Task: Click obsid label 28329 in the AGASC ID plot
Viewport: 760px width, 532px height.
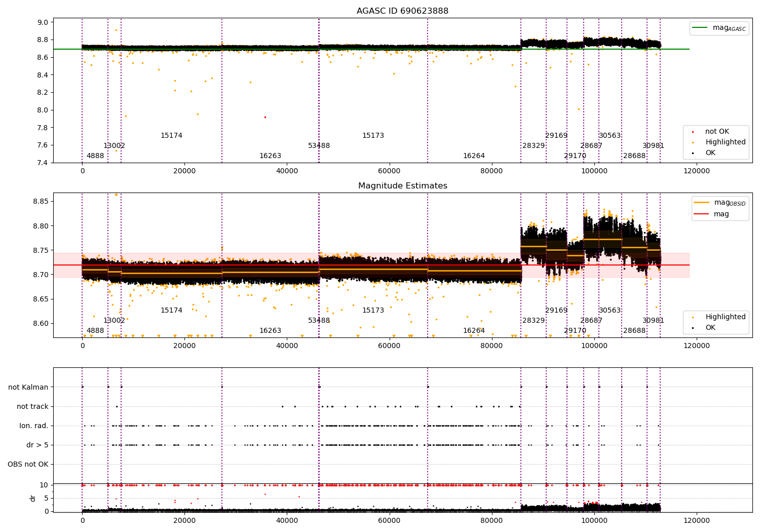Action: click(534, 146)
